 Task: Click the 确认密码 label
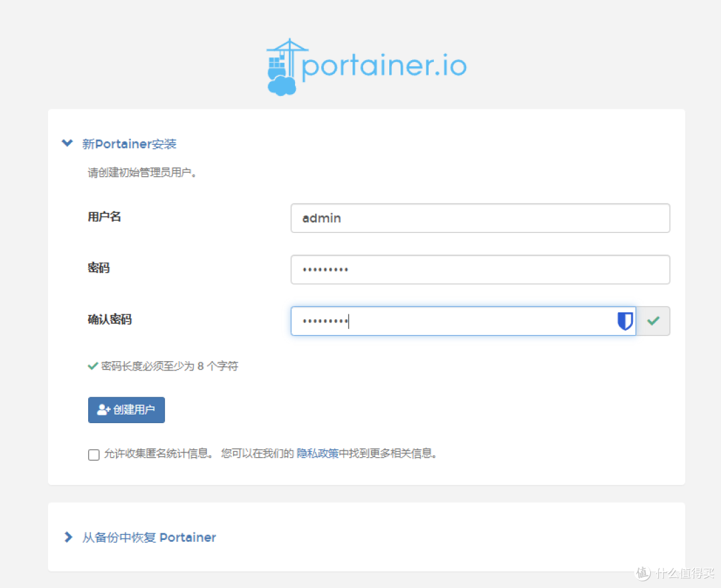[110, 319]
